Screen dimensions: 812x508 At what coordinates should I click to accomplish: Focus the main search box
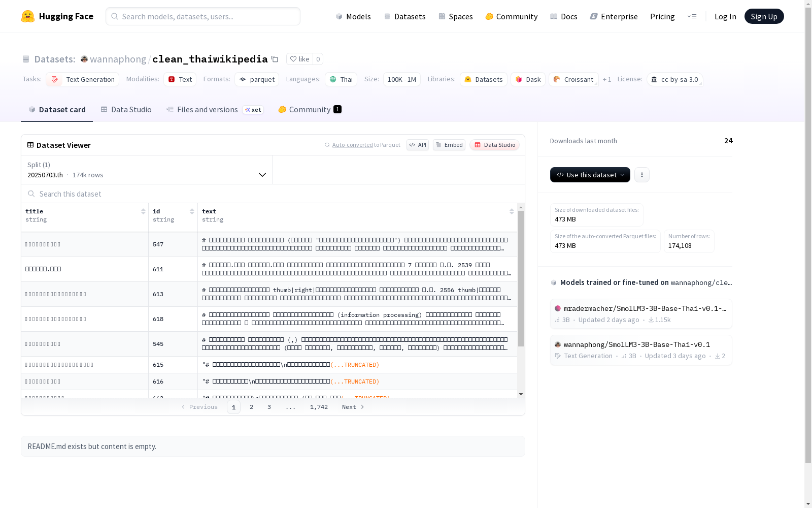tap(203, 16)
